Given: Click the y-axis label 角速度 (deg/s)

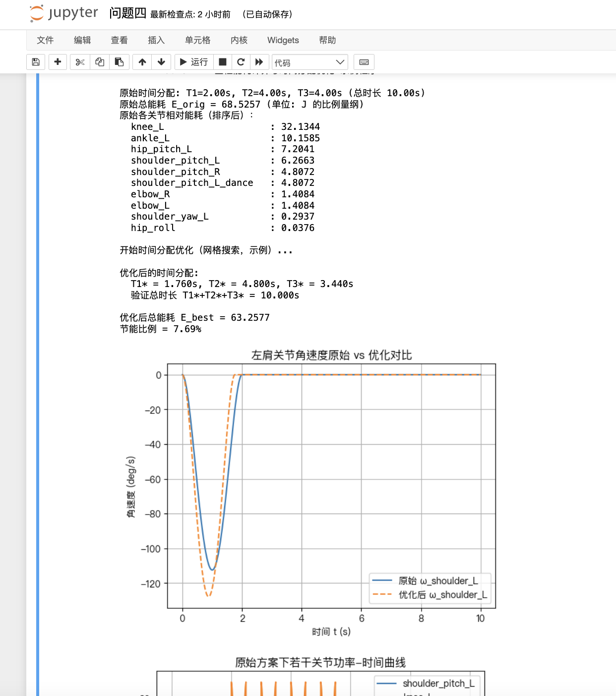Looking at the screenshot, I should [x=131, y=487].
